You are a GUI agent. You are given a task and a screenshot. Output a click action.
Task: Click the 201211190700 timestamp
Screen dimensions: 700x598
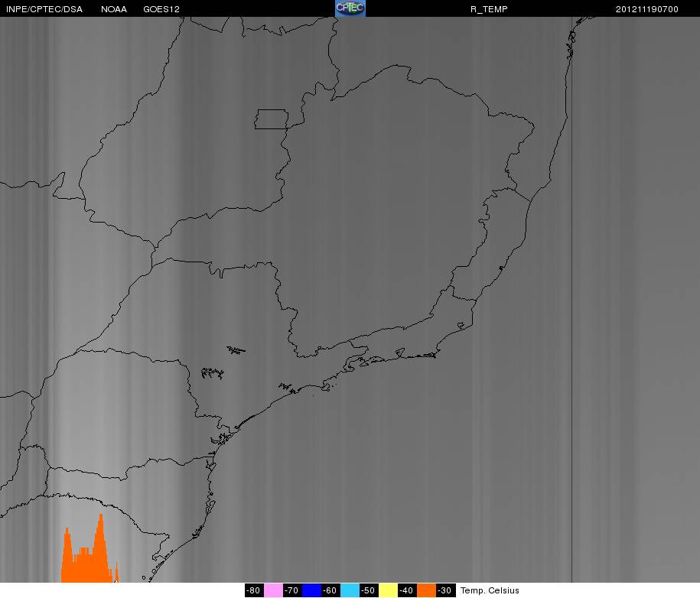pos(647,9)
